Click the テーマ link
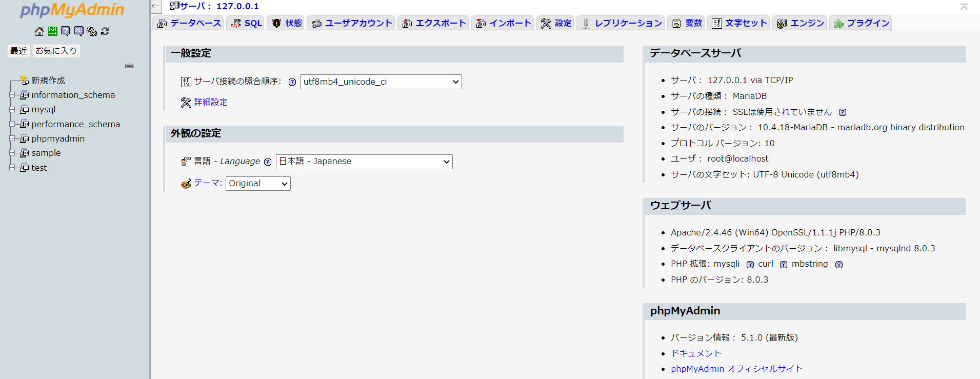 pyautogui.click(x=206, y=183)
